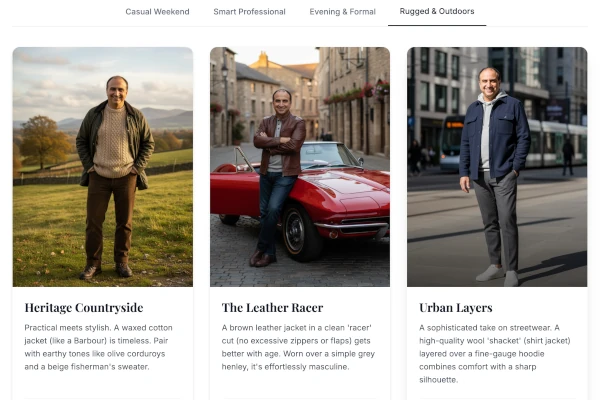Open the Leather Racer outfit photo

(x=300, y=167)
